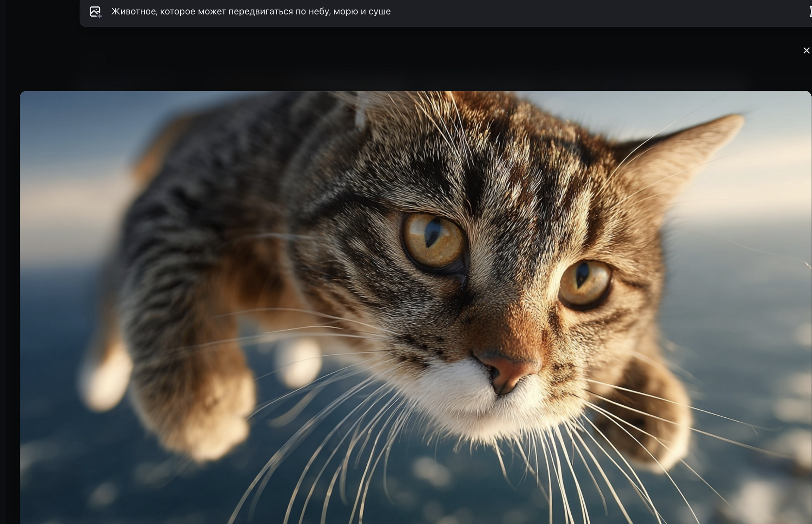Click the dark backdrop above the image
Image resolution: width=812 pixels, height=524 pixels.
click(396, 60)
